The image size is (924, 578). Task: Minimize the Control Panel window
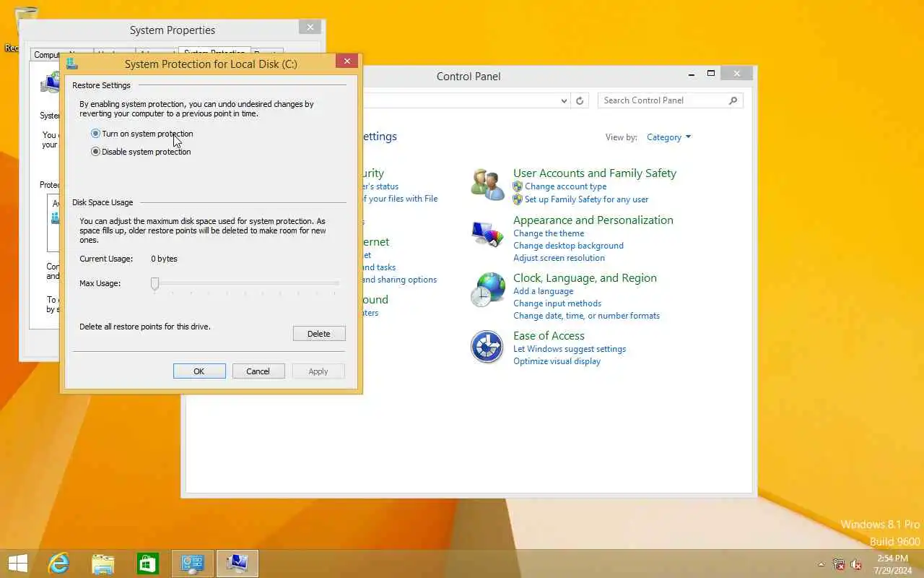point(692,74)
